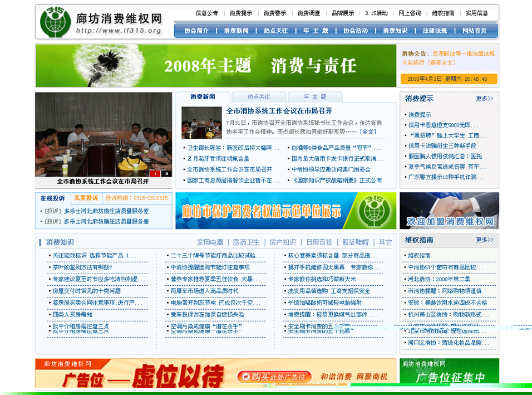
Task: Filter 消费知识 by 房产知识
Action: pos(283,242)
